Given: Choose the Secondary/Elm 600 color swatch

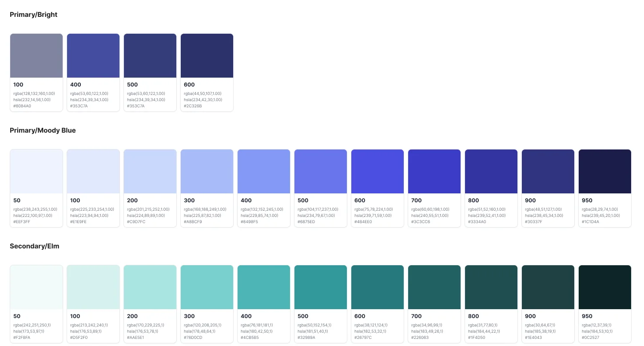Looking at the screenshot, I should click(378, 287).
